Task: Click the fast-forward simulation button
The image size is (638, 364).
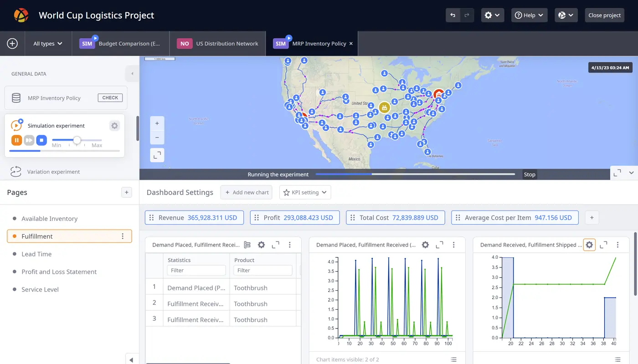Action: coord(29,140)
